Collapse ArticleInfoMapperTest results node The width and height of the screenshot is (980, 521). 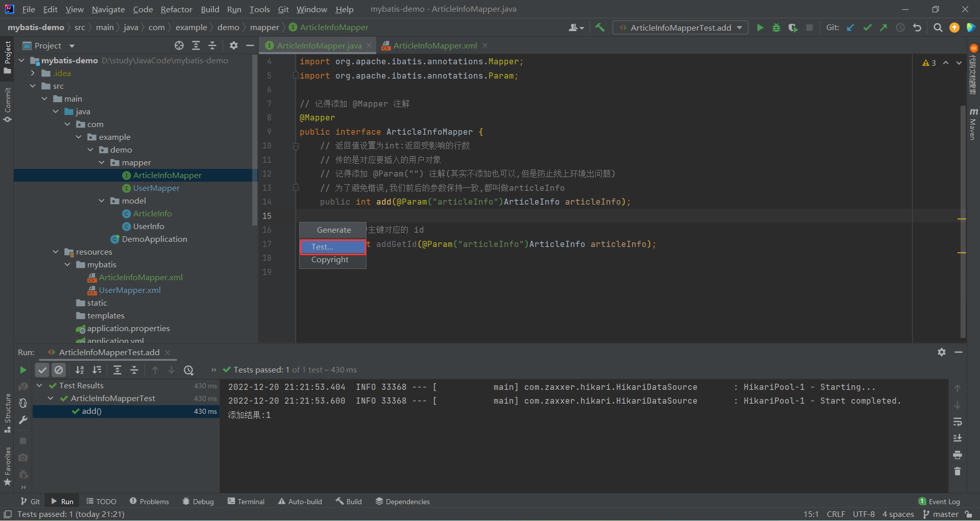tap(51, 398)
